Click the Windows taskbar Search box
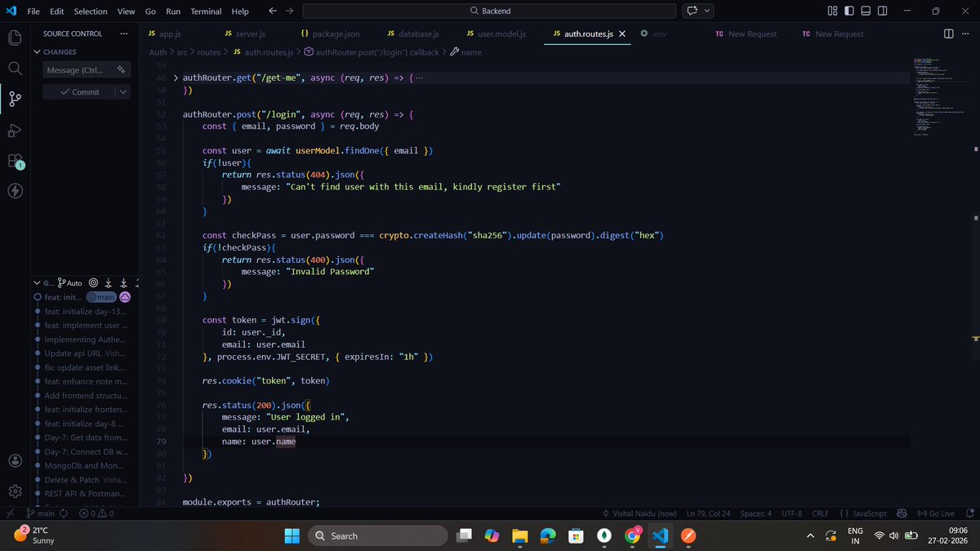The width and height of the screenshot is (980, 551). pos(378,535)
